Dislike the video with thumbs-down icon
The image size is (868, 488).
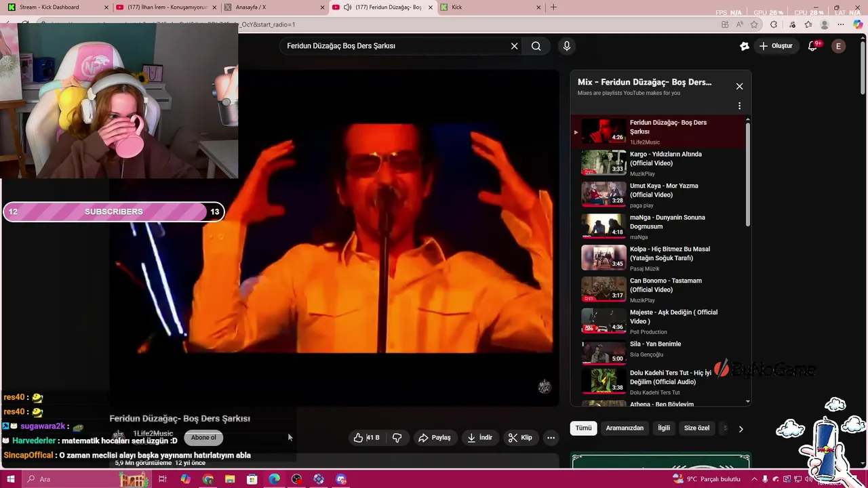click(x=397, y=438)
